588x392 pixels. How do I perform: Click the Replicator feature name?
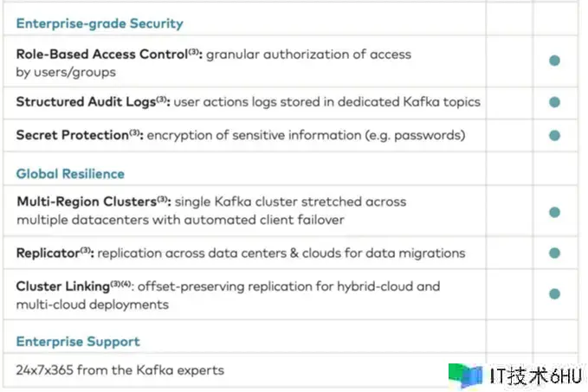[48, 254]
